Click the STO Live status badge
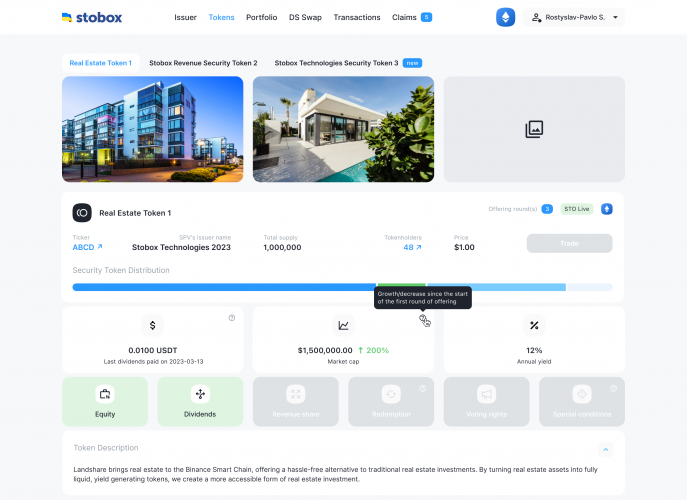 pos(577,209)
